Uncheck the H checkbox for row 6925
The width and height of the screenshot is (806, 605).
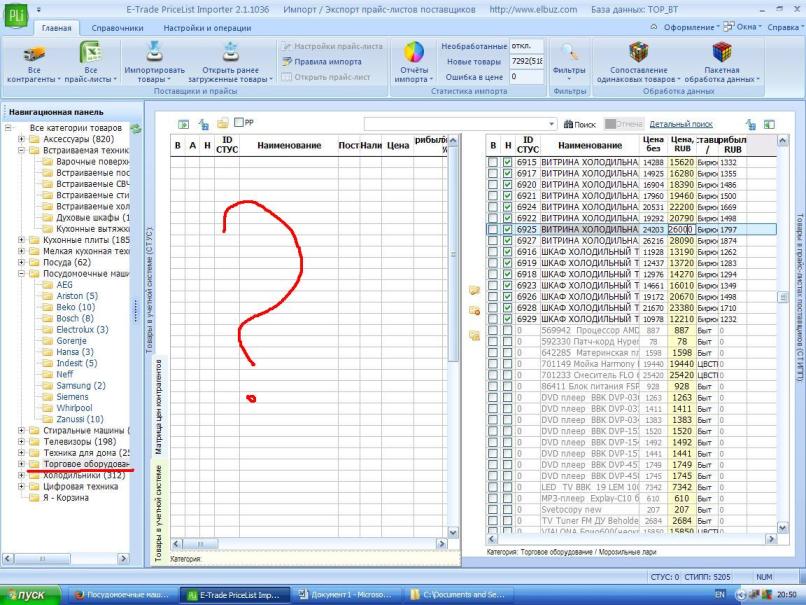click(x=508, y=229)
